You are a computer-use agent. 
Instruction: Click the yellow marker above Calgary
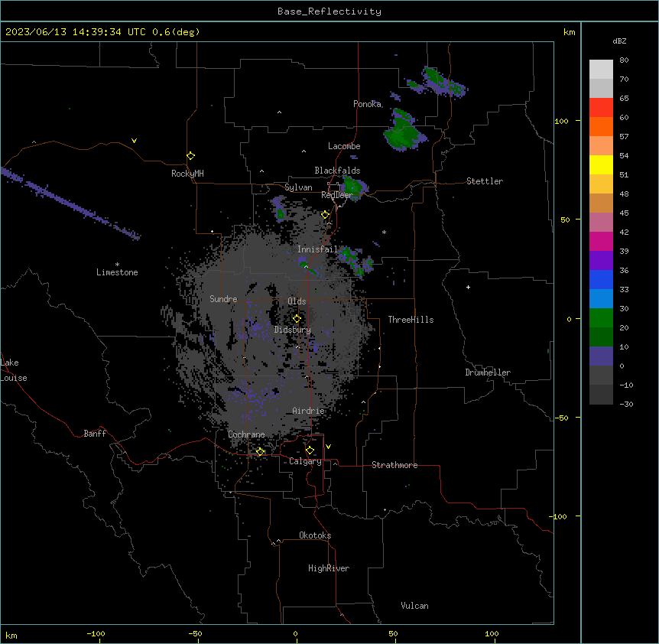pyautogui.click(x=310, y=450)
